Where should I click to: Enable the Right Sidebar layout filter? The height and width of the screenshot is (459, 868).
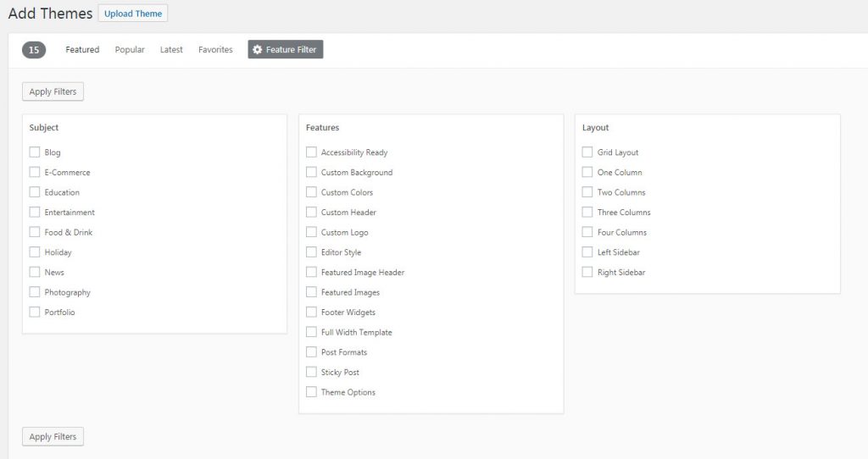coord(587,272)
